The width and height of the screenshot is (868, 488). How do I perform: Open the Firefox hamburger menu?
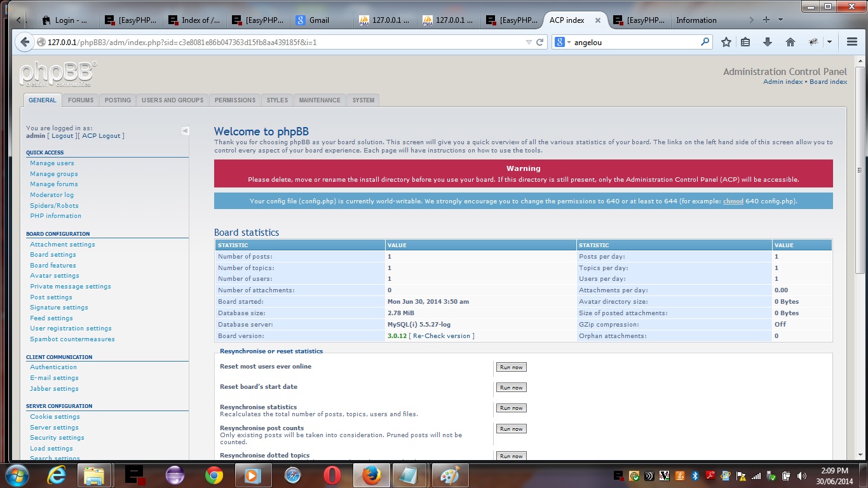852,42
